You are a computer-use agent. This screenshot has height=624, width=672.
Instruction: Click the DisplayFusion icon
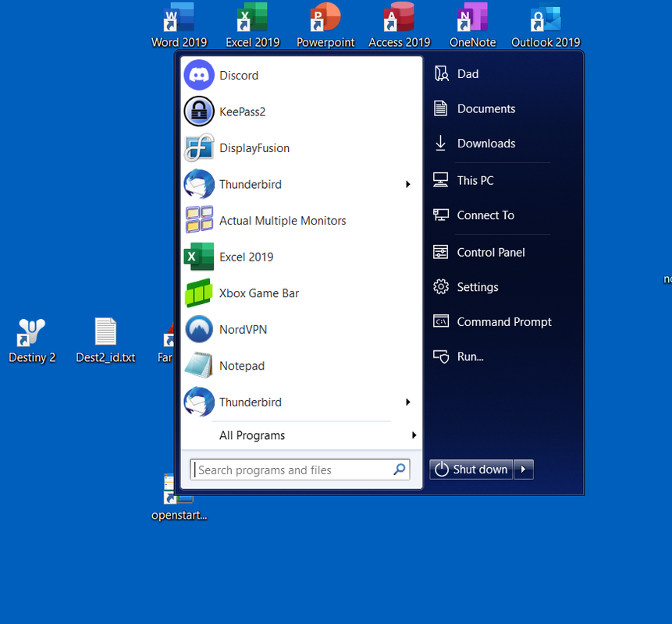click(199, 147)
